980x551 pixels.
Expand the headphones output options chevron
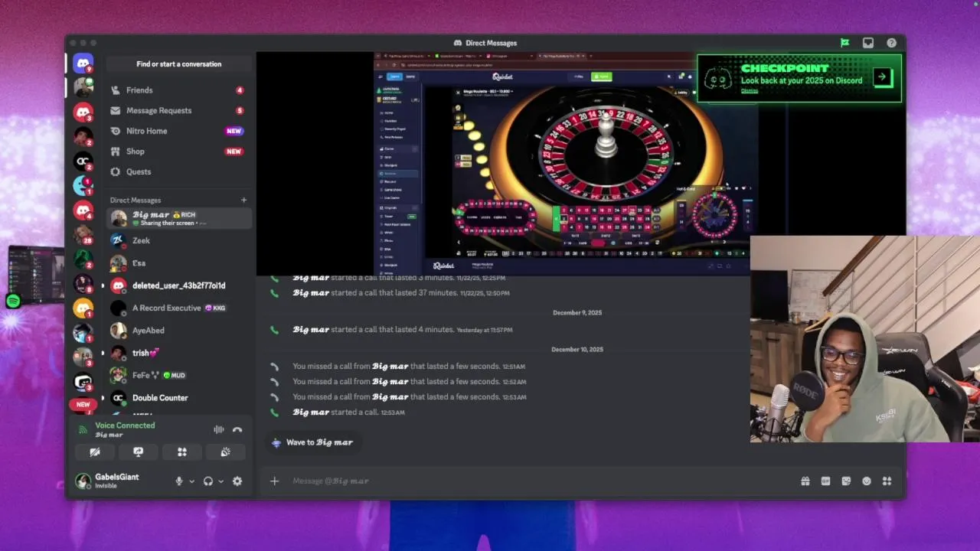(220, 481)
